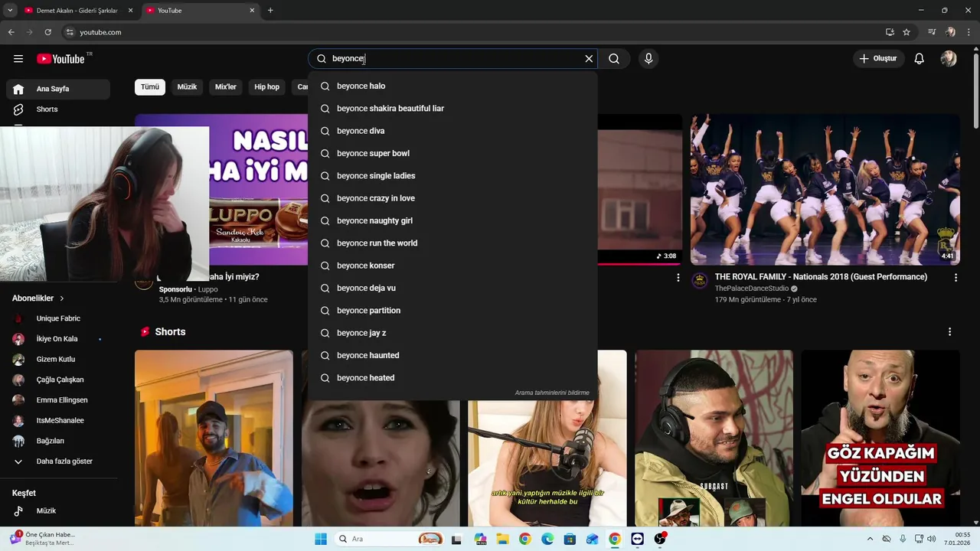
Task: Go back with the browser back arrow
Action: tap(11, 32)
